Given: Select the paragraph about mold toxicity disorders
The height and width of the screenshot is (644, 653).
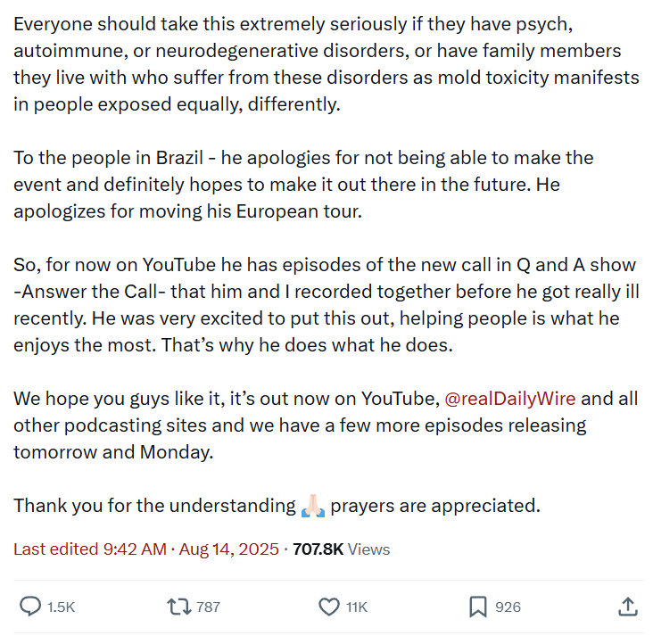Looking at the screenshot, I should point(326,64).
